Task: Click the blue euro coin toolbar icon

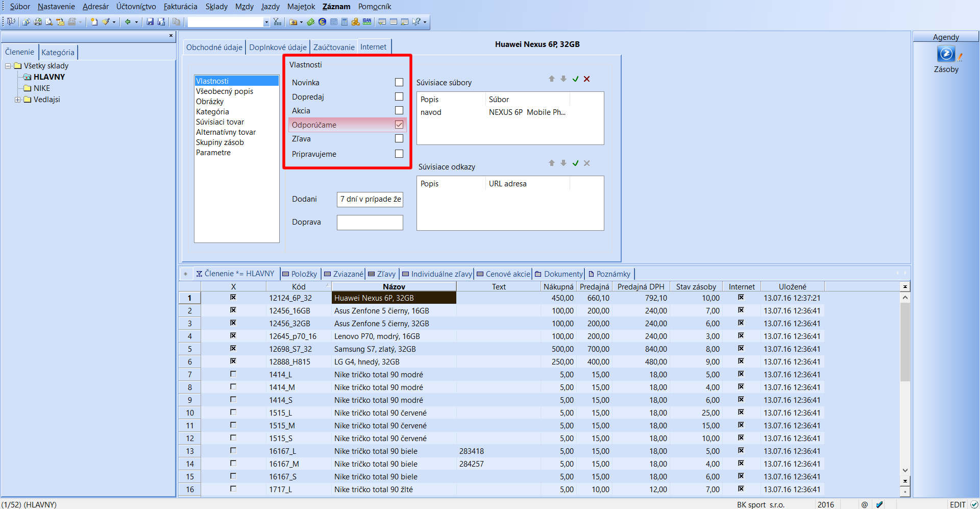Action: [x=322, y=22]
